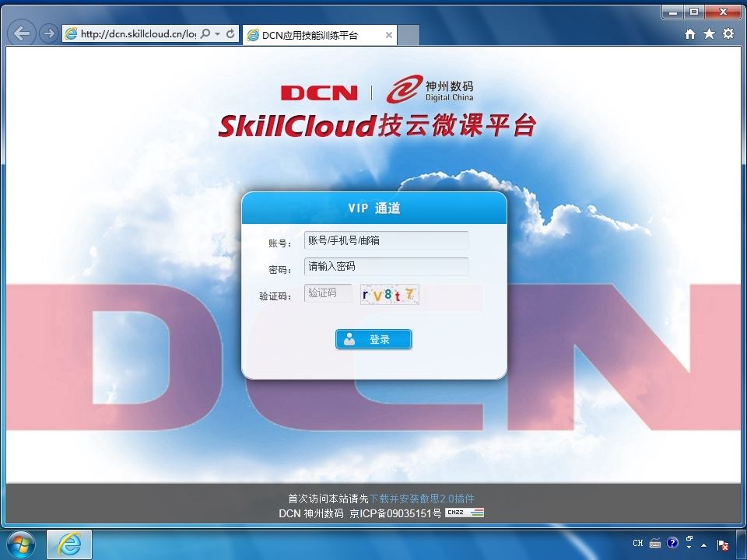Maximize the browser window
The width and height of the screenshot is (747, 560).
[694, 12]
